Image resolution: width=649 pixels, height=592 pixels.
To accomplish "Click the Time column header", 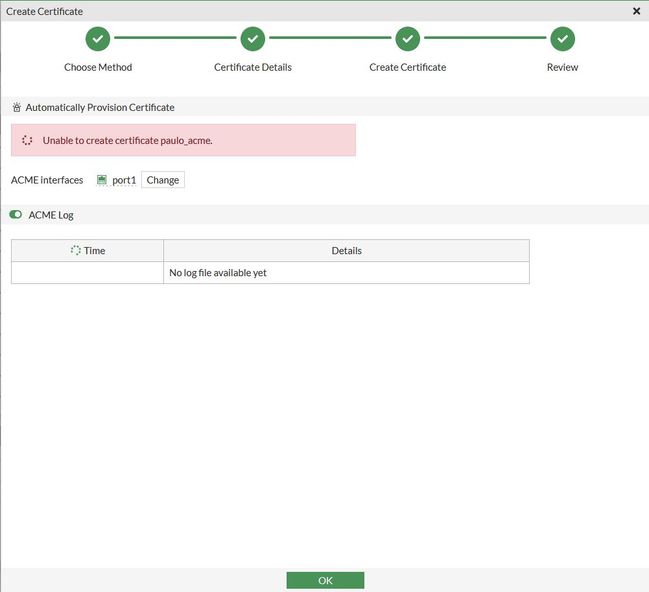I will tap(87, 250).
